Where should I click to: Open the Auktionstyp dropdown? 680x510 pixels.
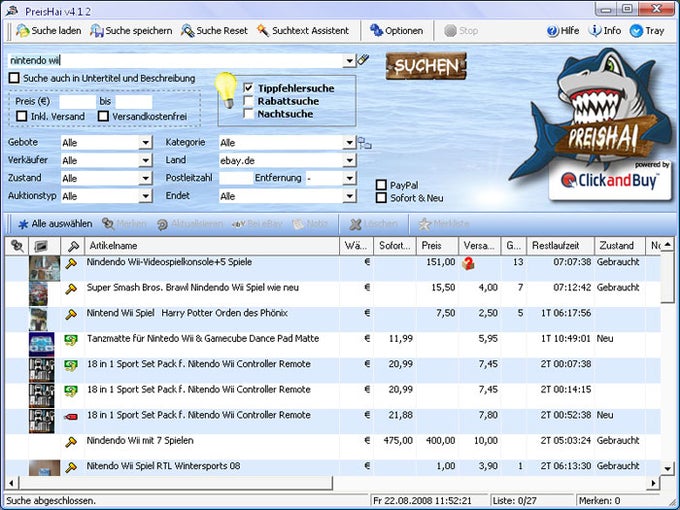146,196
